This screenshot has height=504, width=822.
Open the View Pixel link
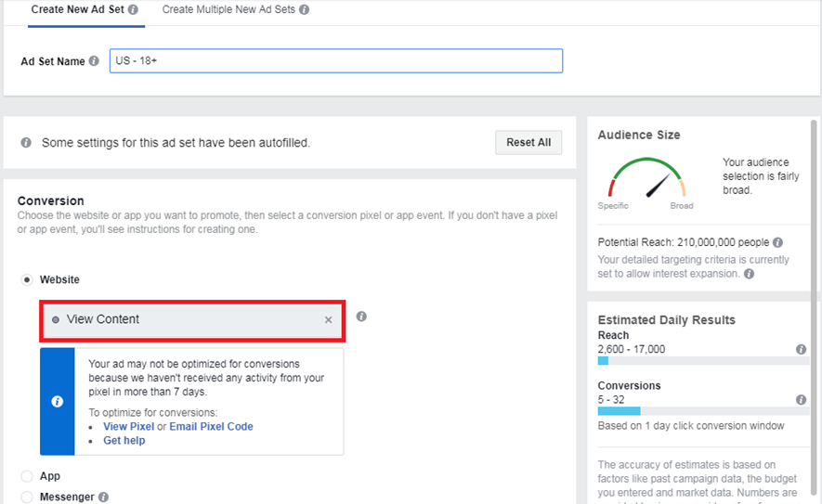(128, 427)
